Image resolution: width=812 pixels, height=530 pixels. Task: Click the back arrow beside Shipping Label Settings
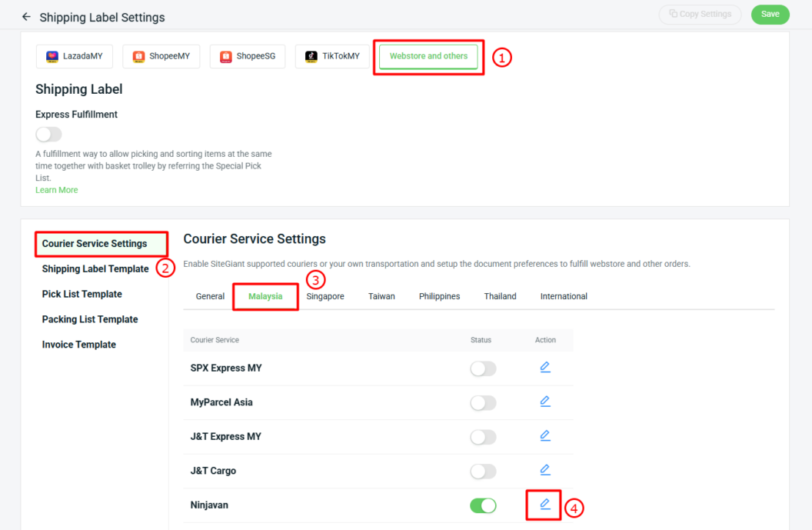[x=26, y=17]
